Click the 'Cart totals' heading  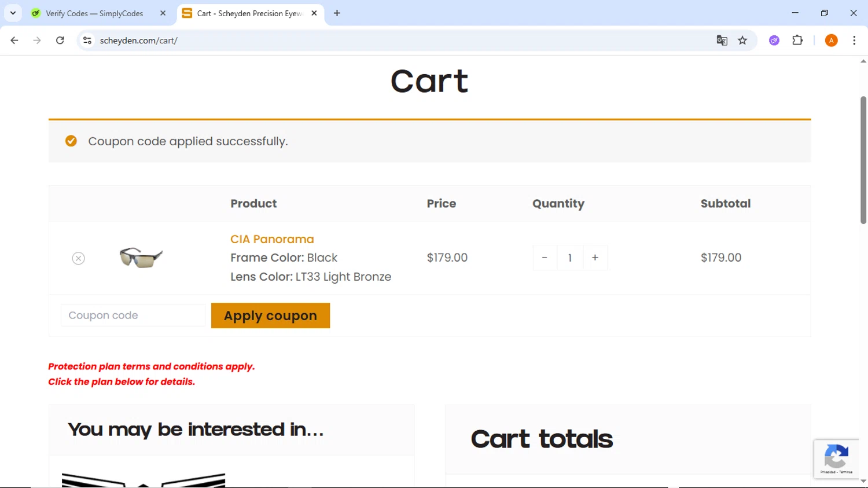542,439
